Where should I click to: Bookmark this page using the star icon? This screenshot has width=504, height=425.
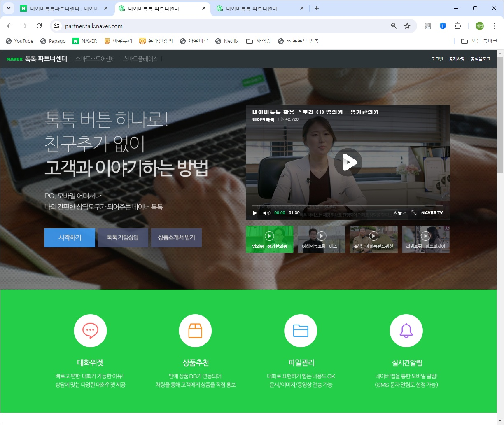tap(407, 26)
